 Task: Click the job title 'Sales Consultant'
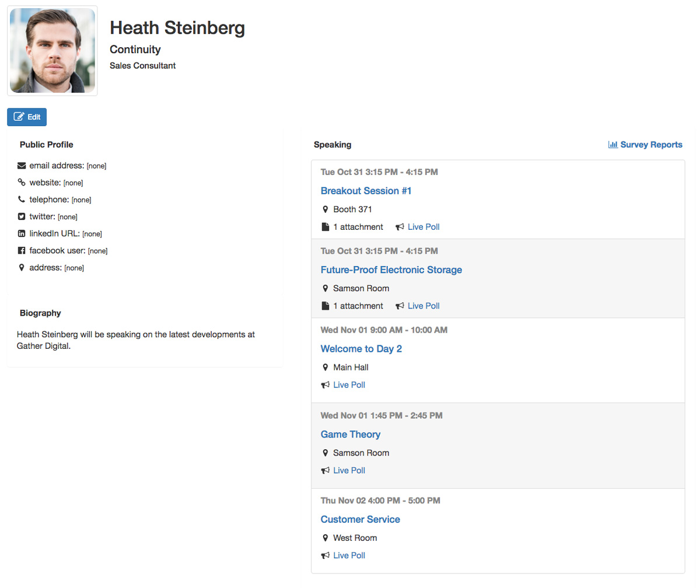tap(143, 66)
